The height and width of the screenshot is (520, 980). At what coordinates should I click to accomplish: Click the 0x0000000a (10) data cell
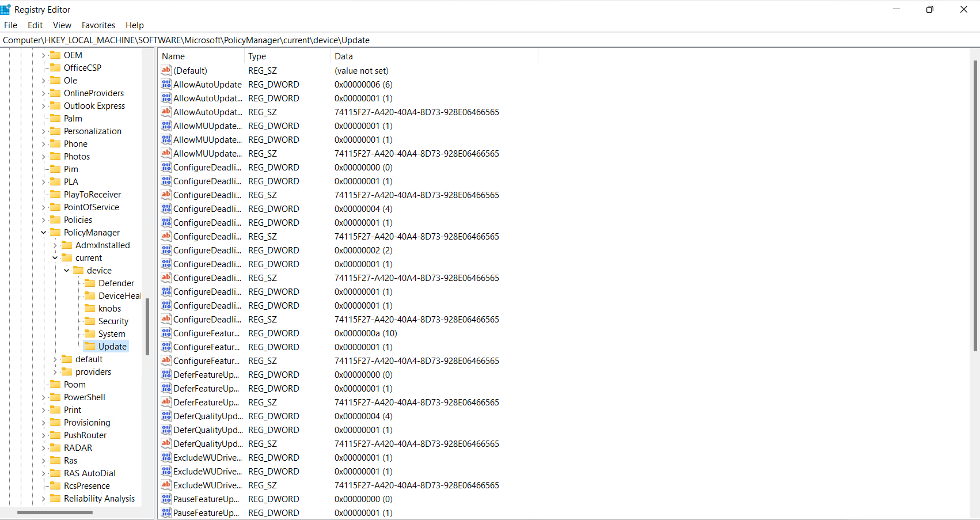[x=366, y=333]
